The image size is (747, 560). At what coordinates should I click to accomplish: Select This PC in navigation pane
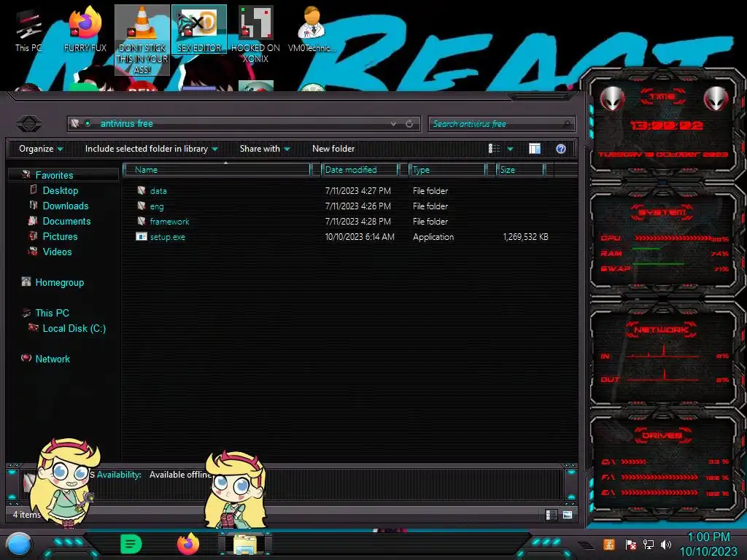tap(52, 313)
